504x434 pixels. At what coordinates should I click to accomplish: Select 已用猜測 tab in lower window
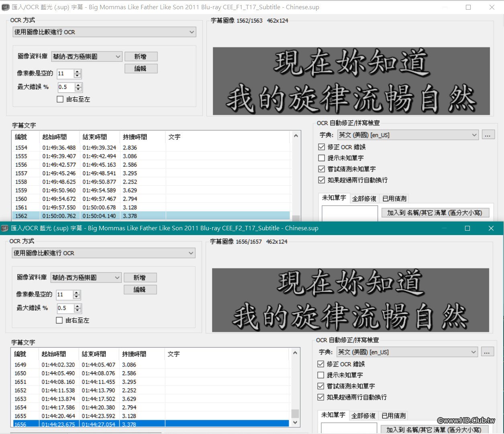tap(394, 416)
